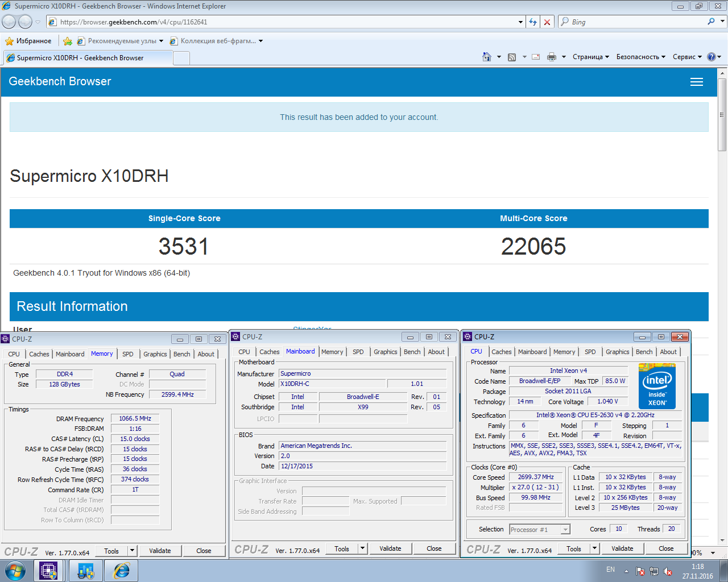Open the Geekbench hamburger menu

click(697, 82)
